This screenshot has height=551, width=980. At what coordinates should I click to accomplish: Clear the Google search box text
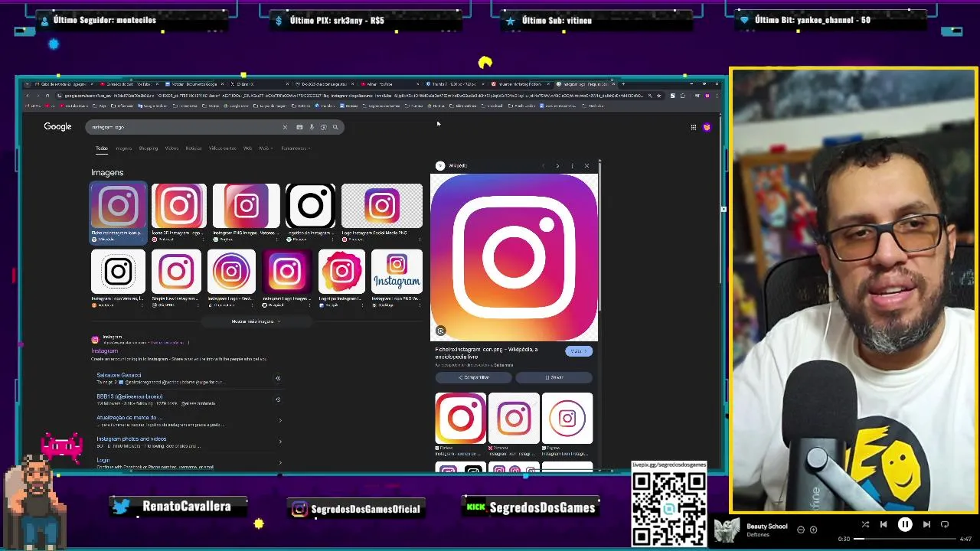[285, 127]
